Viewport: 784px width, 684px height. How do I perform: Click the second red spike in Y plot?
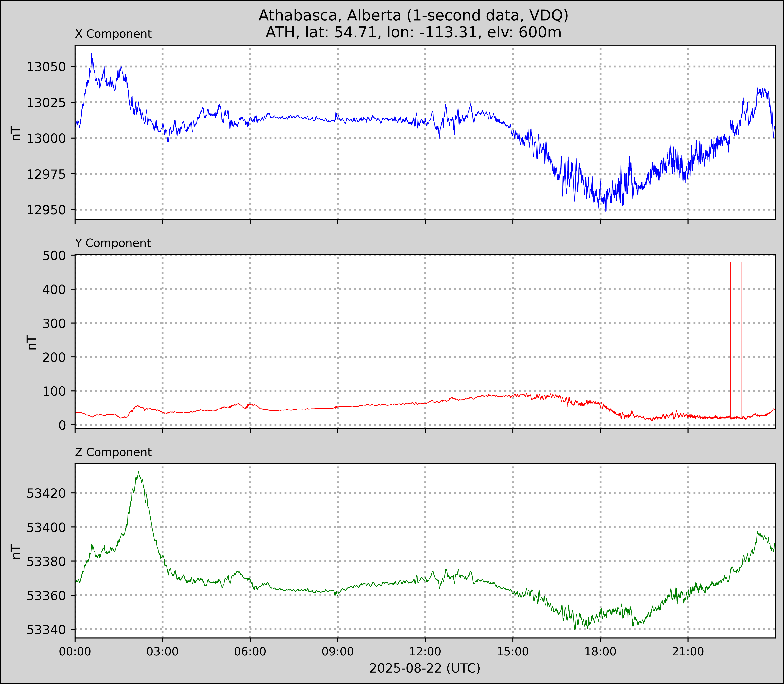(742, 336)
